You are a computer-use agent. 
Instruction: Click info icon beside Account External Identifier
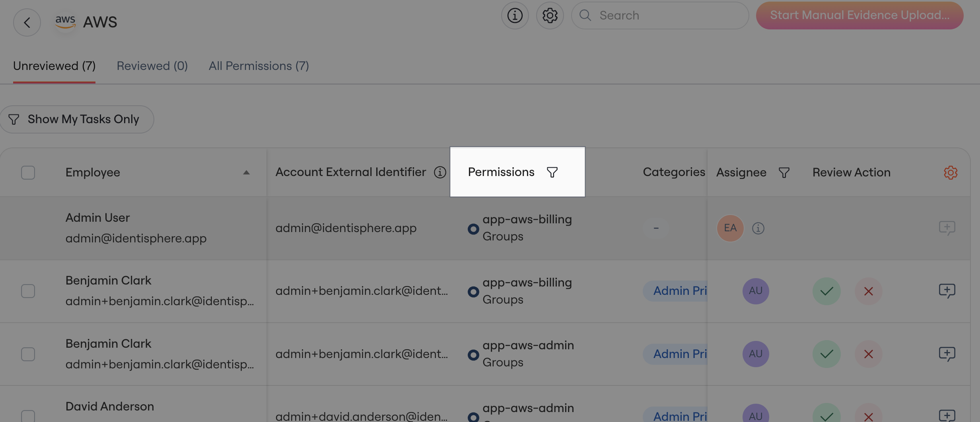pos(439,172)
